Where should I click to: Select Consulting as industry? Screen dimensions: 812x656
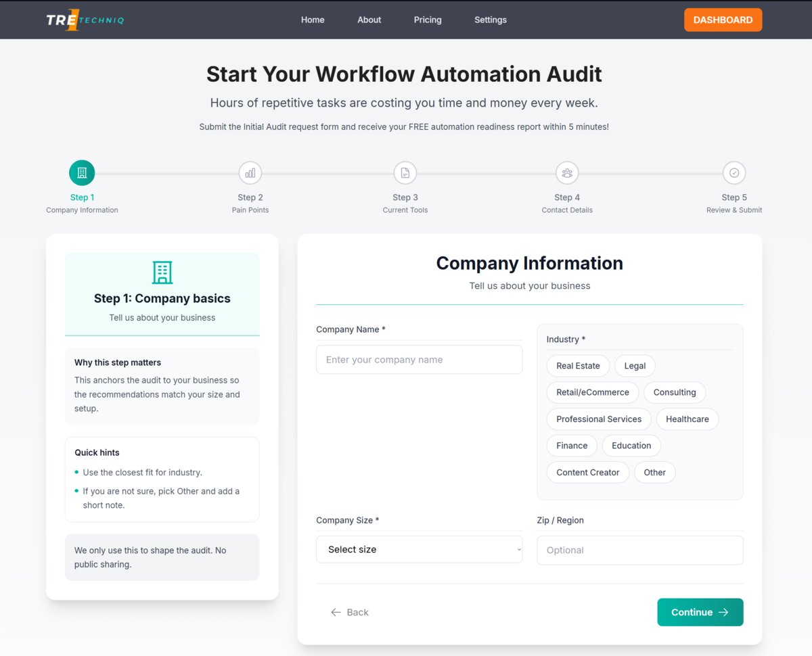point(675,392)
